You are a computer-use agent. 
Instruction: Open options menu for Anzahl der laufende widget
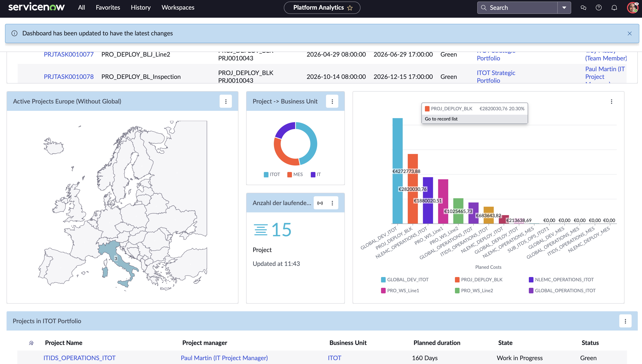click(x=332, y=203)
